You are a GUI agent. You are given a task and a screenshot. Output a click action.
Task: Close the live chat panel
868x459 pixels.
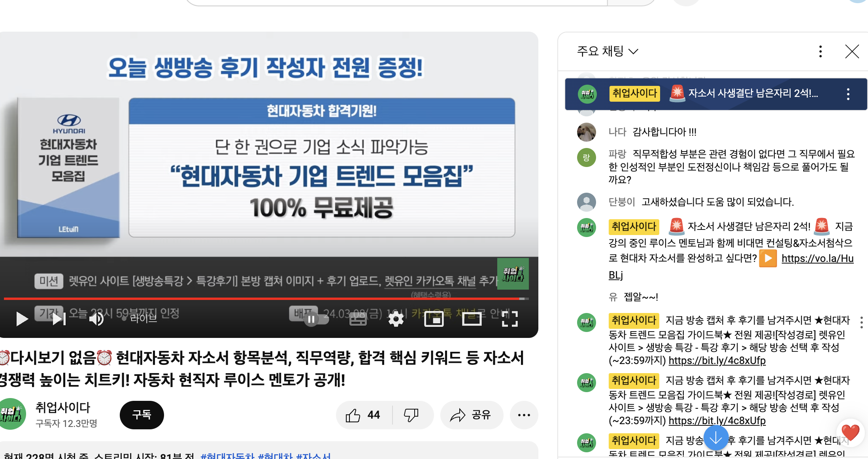click(x=852, y=51)
